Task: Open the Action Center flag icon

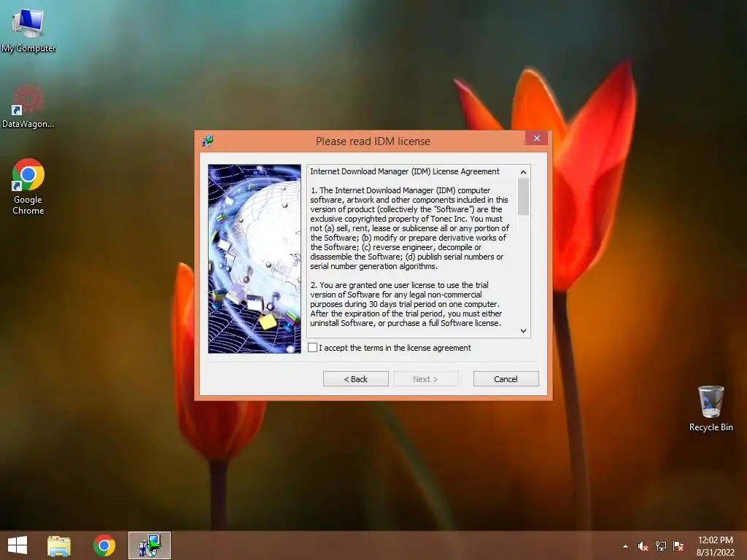Action: click(x=678, y=546)
